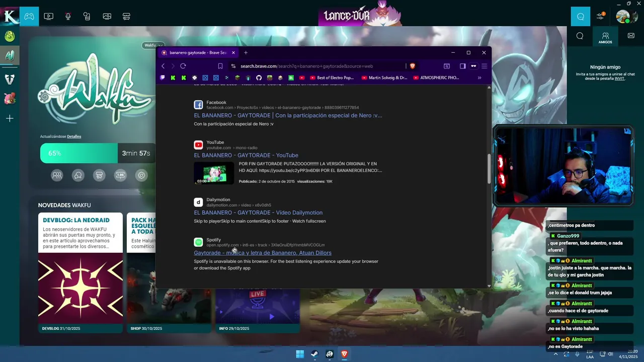The image size is (644, 362).
Task: Open the forum chat bubbles icon under progress bar
Action: click(x=78, y=175)
